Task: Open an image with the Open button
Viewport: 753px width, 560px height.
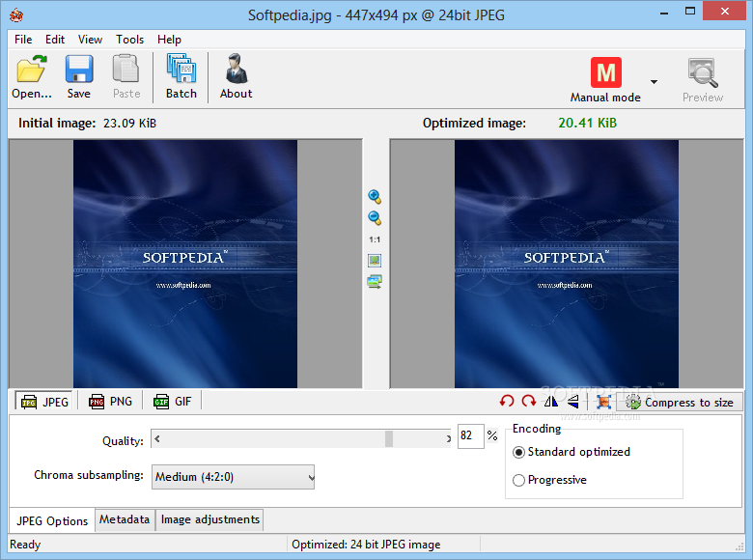Action: pyautogui.click(x=31, y=77)
